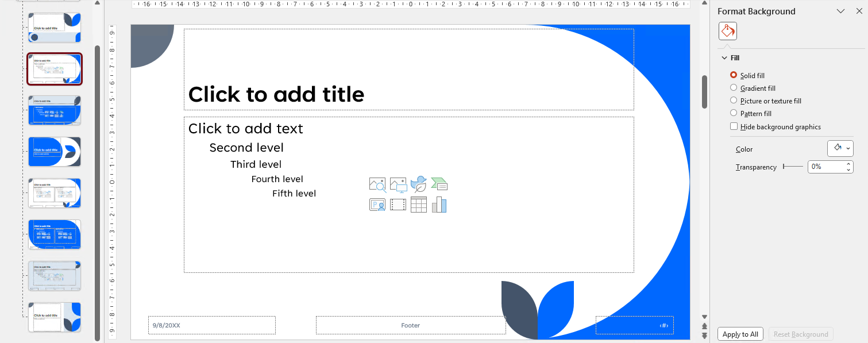Click the Insert Icons duck-and-leaf icon

click(419, 184)
